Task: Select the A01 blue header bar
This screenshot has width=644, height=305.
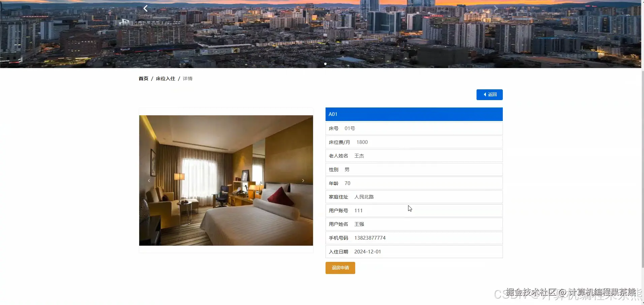Action: coord(414,114)
